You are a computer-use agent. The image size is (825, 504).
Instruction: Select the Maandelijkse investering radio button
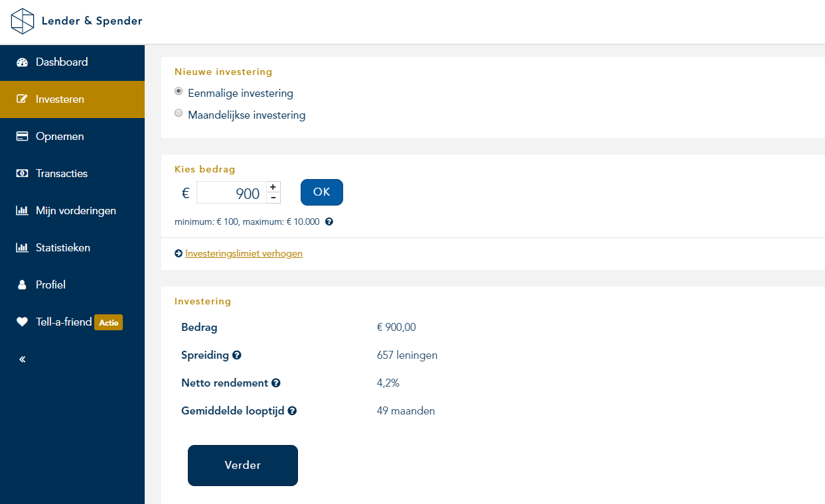[x=179, y=113]
